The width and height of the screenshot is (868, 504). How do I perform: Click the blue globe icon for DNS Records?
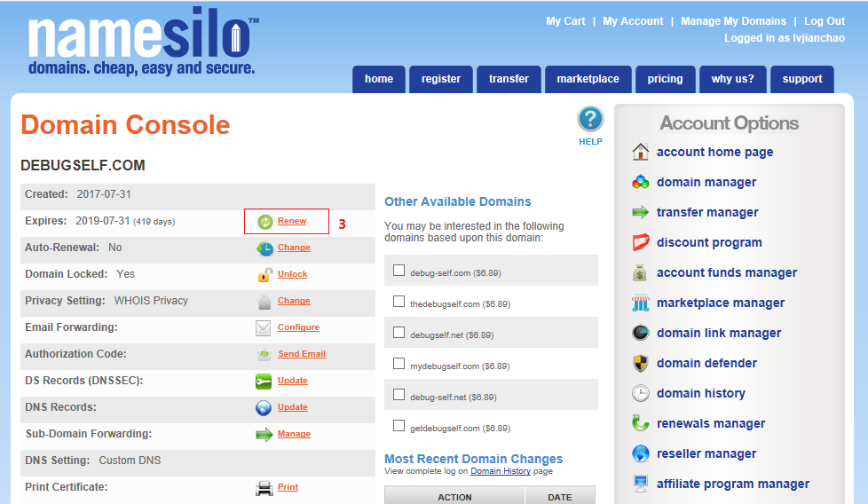[x=264, y=408]
